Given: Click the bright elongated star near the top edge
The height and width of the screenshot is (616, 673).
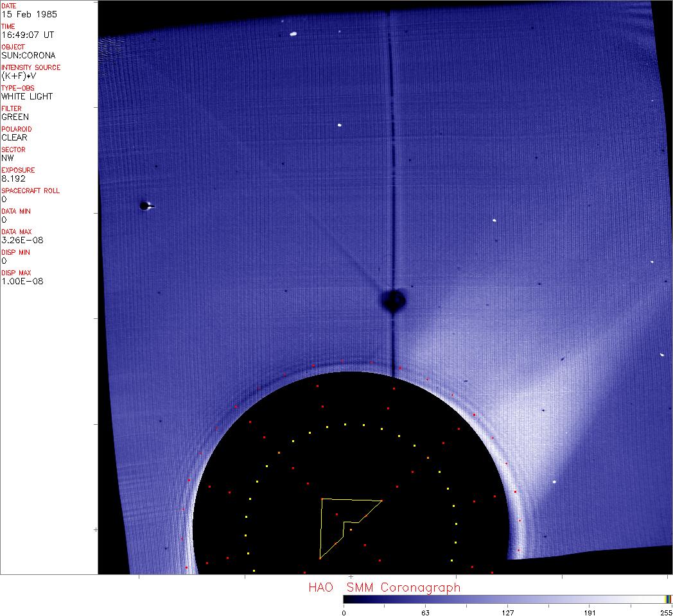Looking at the screenshot, I should [x=293, y=34].
